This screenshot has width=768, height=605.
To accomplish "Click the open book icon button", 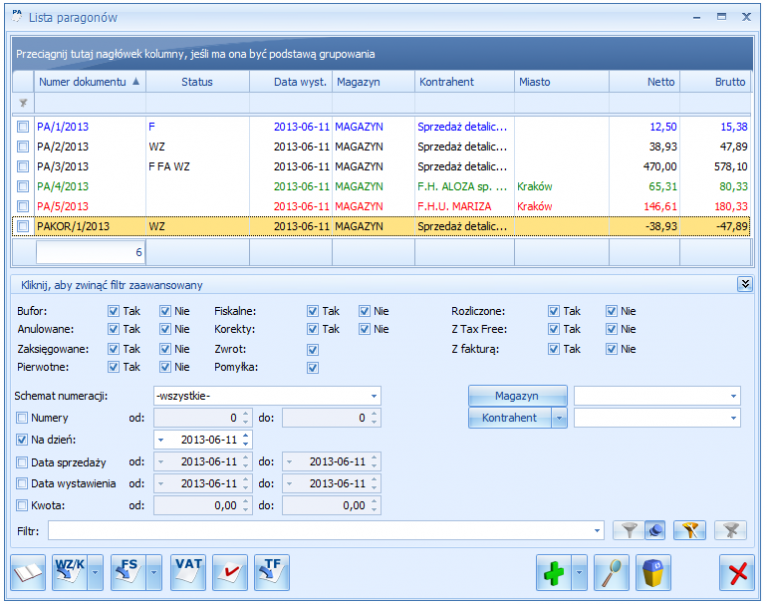I will click(28, 572).
